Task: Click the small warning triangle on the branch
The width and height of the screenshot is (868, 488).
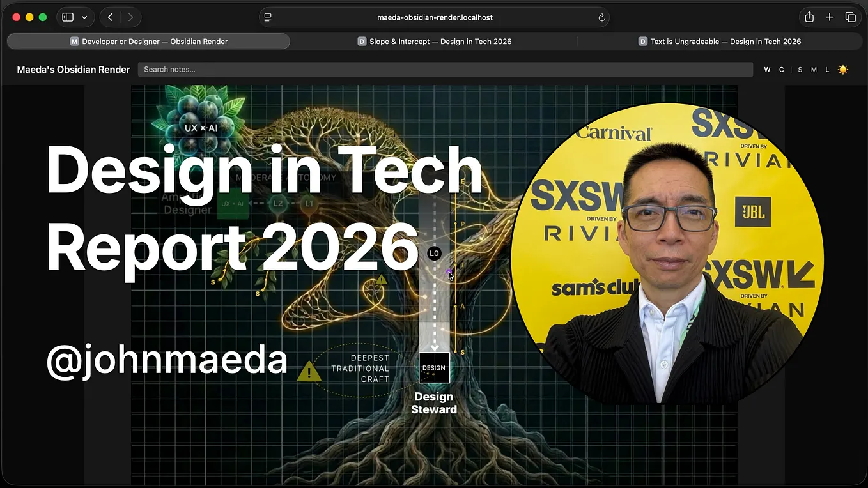Action: point(382,279)
